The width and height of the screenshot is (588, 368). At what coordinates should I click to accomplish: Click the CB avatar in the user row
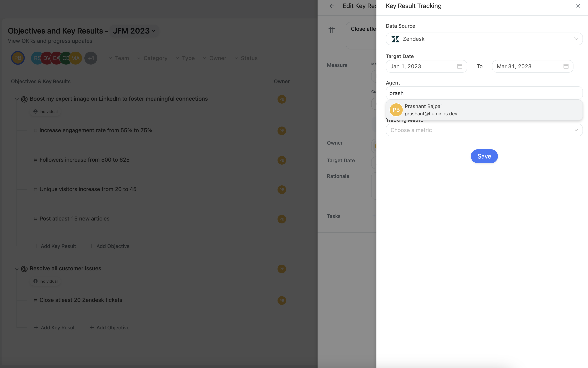click(x=65, y=58)
